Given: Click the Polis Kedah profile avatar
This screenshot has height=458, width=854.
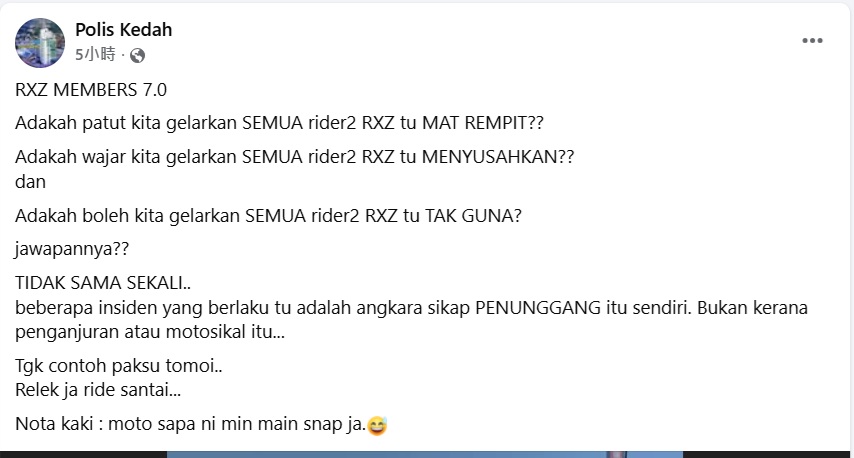Looking at the screenshot, I should tap(40, 42).
